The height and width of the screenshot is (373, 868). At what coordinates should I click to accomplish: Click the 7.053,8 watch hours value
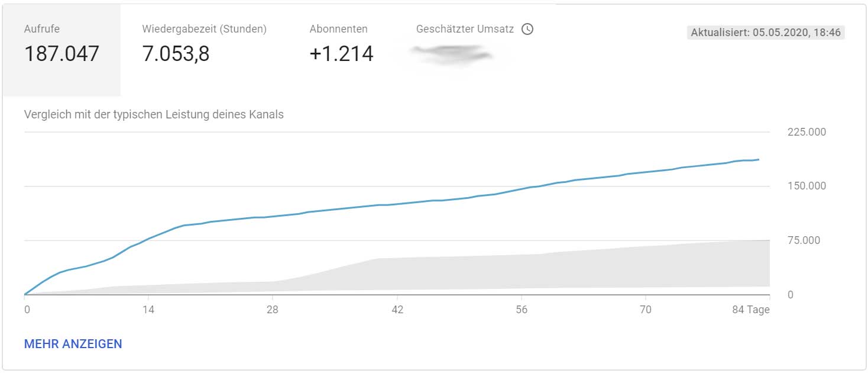176,54
